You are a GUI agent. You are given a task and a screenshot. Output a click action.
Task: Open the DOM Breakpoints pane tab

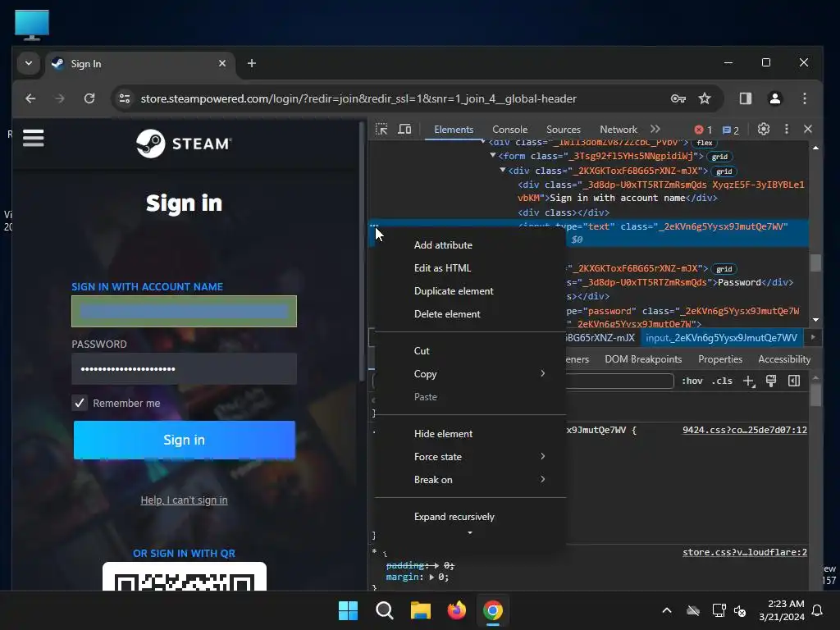click(x=643, y=359)
